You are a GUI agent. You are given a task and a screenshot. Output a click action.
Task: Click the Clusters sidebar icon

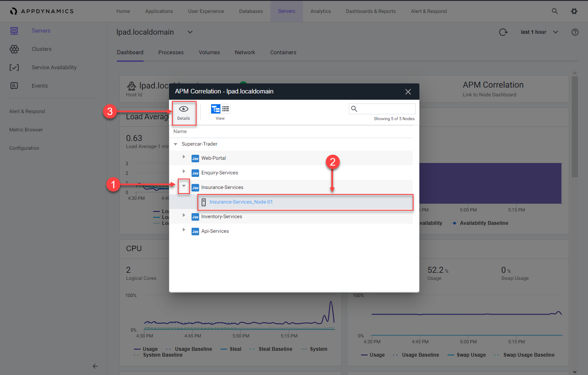pyautogui.click(x=14, y=49)
